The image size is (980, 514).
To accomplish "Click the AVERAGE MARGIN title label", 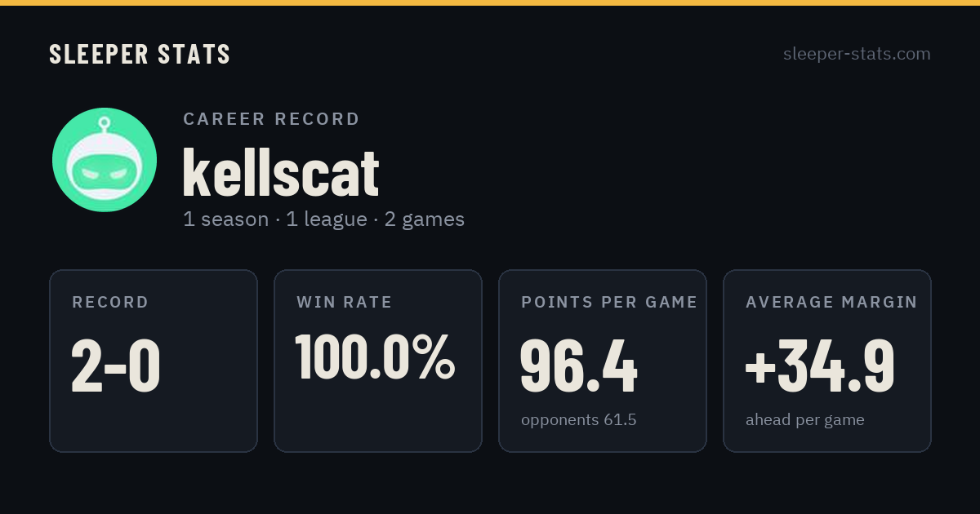I will (831, 303).
